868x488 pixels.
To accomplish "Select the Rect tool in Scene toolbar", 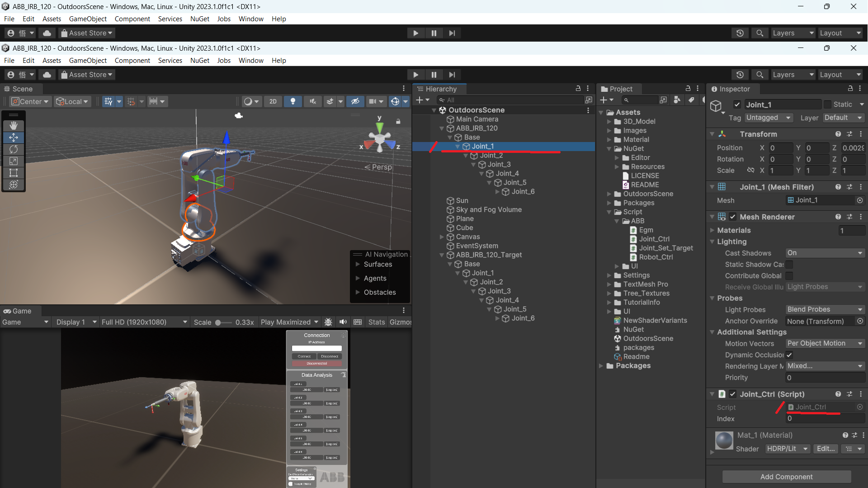I will [14, 173].
